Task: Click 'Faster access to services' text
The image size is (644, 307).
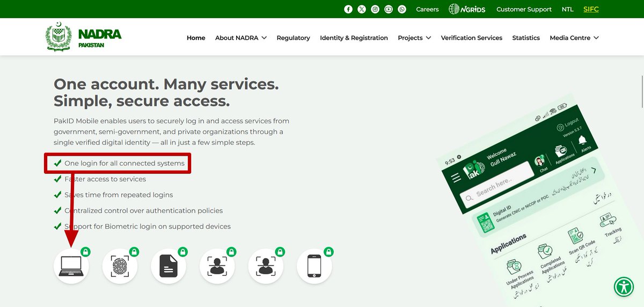Action: [x=105, y=179]
